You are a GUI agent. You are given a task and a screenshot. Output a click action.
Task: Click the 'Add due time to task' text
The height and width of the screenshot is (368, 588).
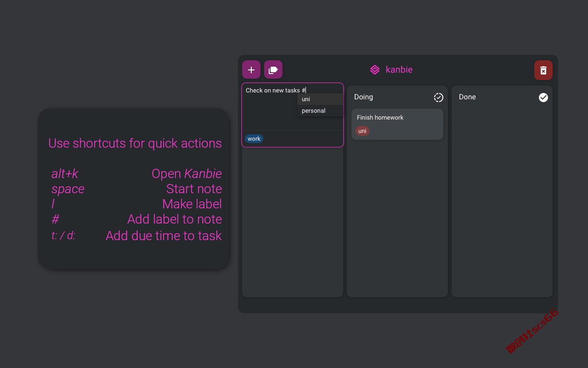164,236
